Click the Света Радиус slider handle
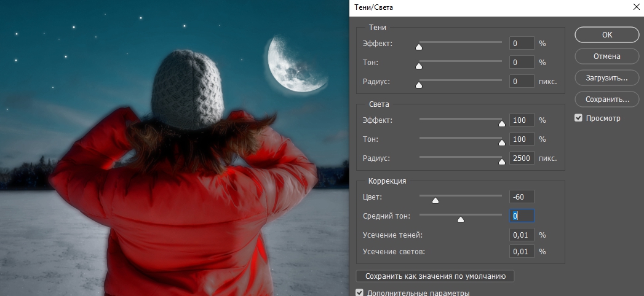644x296 pixels. pos(501,162)
